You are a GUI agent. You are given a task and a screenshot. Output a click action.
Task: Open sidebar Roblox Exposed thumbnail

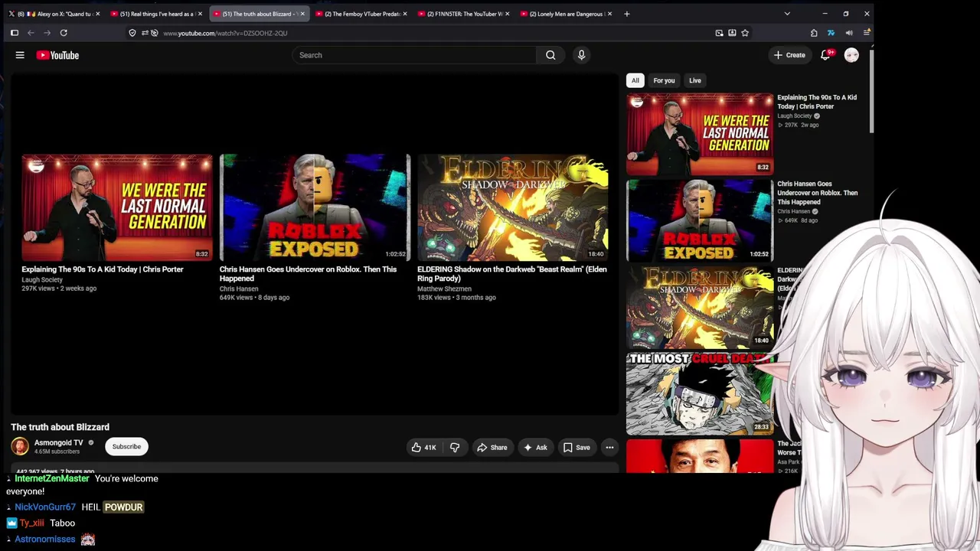click(x=700, y=220)
